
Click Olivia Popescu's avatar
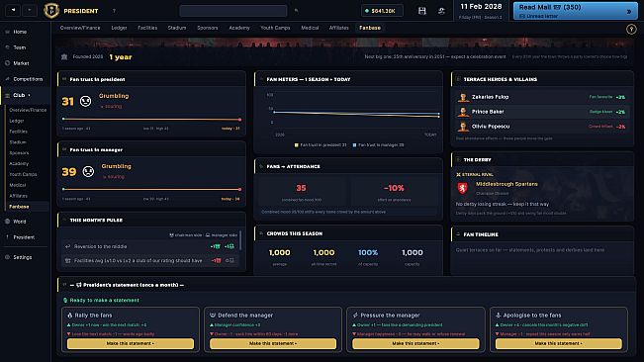point(463,127)
